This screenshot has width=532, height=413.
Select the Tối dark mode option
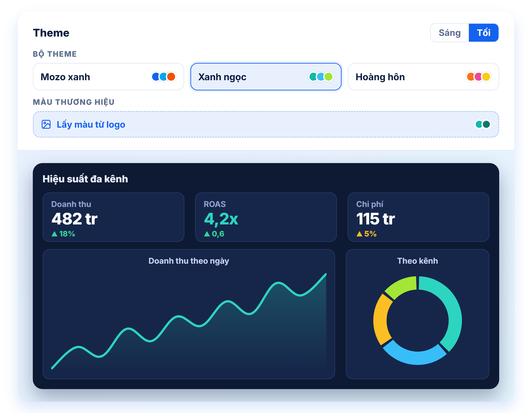pos(483,33)
